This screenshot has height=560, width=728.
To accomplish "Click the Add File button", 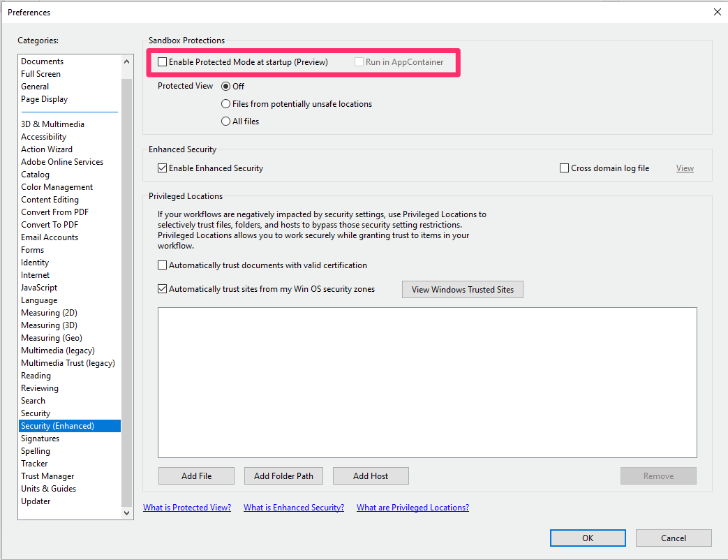I will coord(196,476).
